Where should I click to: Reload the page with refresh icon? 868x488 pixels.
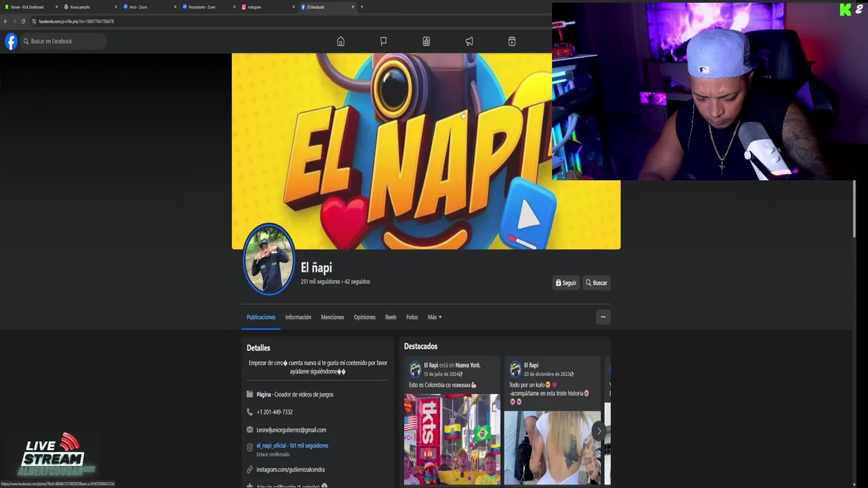pos(23,21)
